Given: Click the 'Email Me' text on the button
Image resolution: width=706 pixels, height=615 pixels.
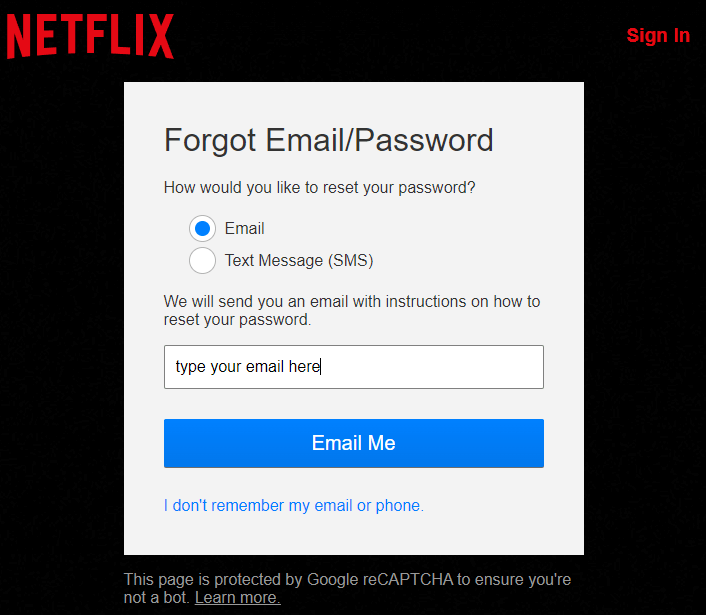Looking at the screenshot, I should tap(353, 443).
